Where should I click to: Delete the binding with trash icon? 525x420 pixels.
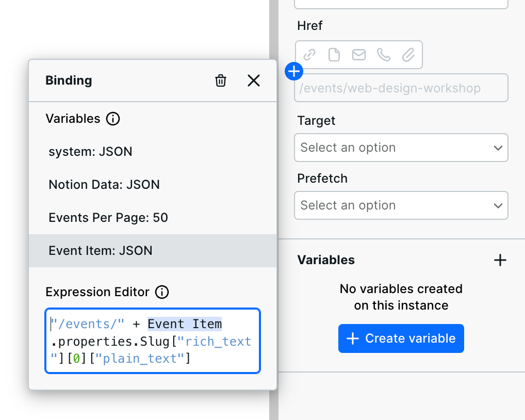coord(221,80)
